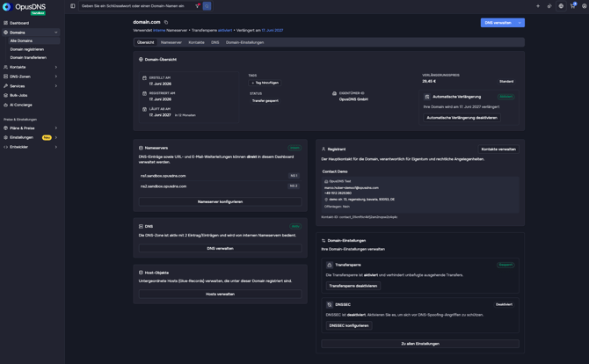
Task: Switch to the Nameserver tab
Action: [x=171, y=42]
